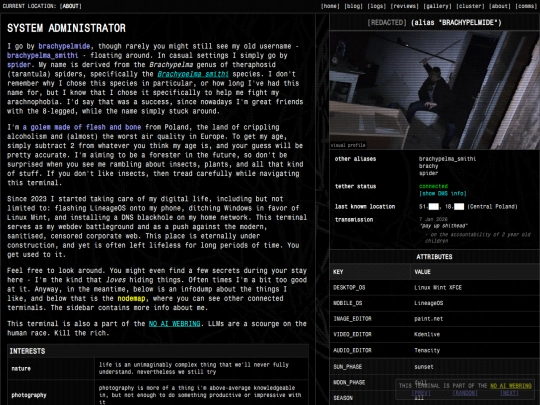The width and height of the screenshot is (540, 405).
Task: Click the 'paint.net' value
Action: 428,319
